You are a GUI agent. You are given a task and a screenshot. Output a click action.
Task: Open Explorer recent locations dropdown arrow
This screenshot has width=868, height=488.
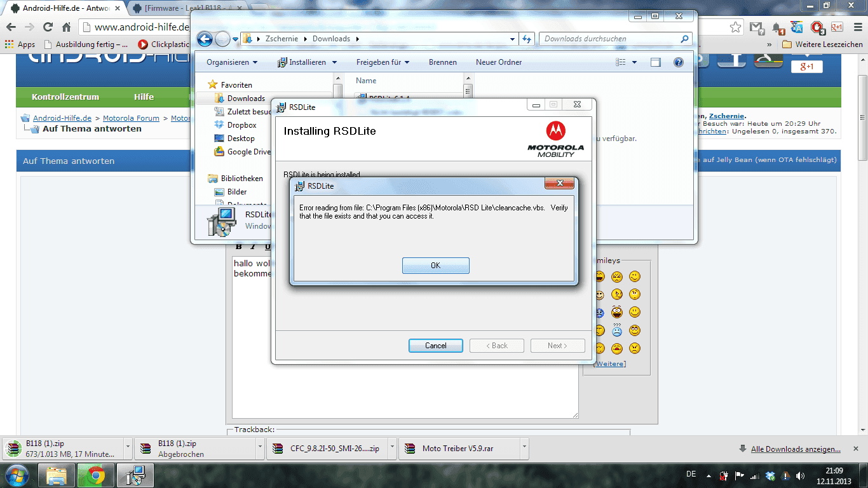click(x=235, y=39)
